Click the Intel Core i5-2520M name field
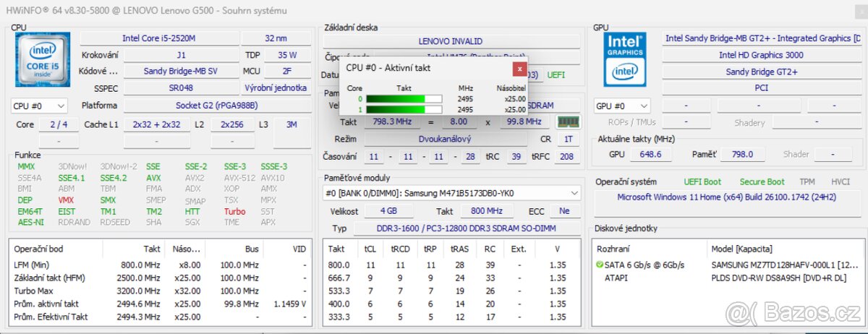The width and height of the screenshot is (868, 334). pos(158,38)
